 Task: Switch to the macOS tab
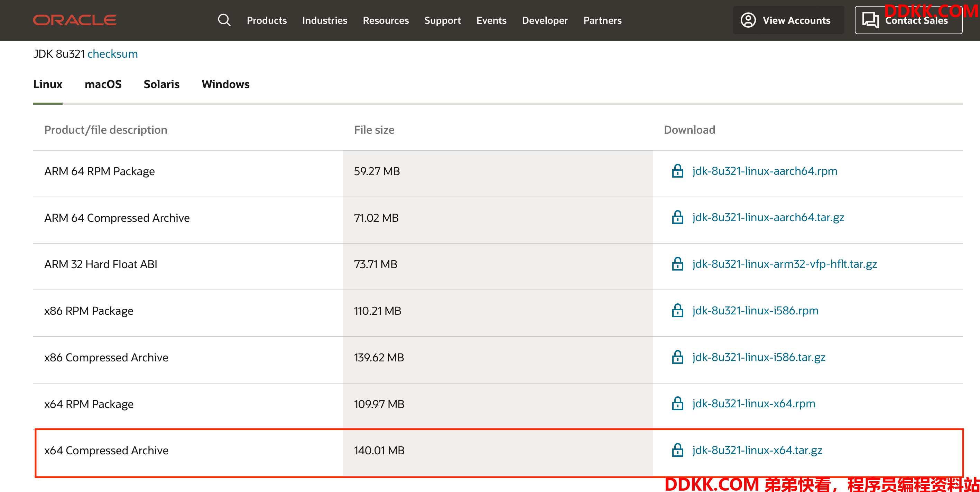click(x=103, y=84)
